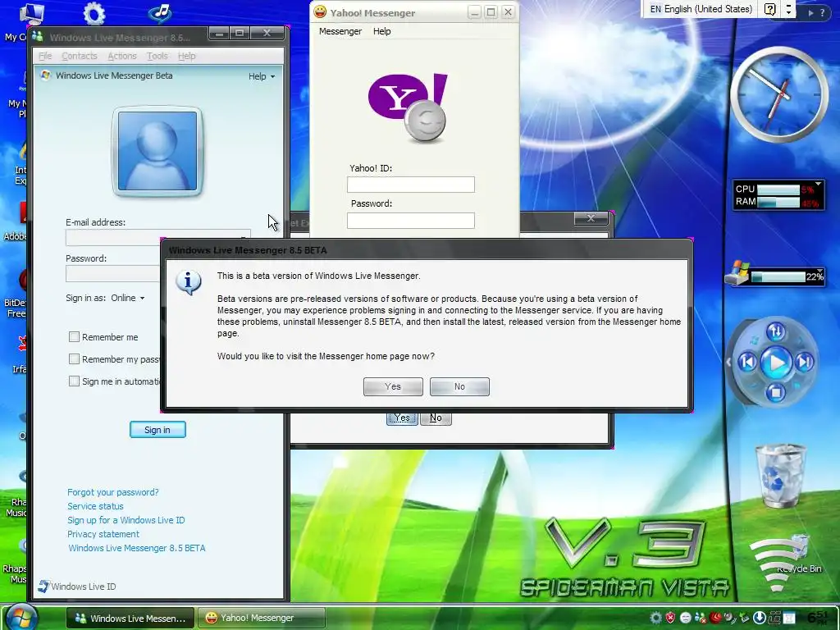Image resolution: width=840 pixels, height=630 pixels.
Task: Open the Service status link
Action: click(x=95, y=505)
